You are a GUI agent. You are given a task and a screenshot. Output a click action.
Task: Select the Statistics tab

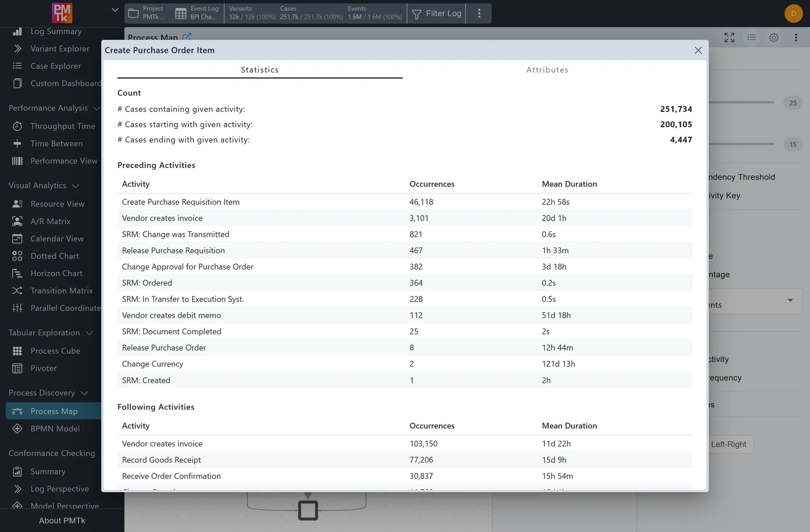tap(260, 70)
